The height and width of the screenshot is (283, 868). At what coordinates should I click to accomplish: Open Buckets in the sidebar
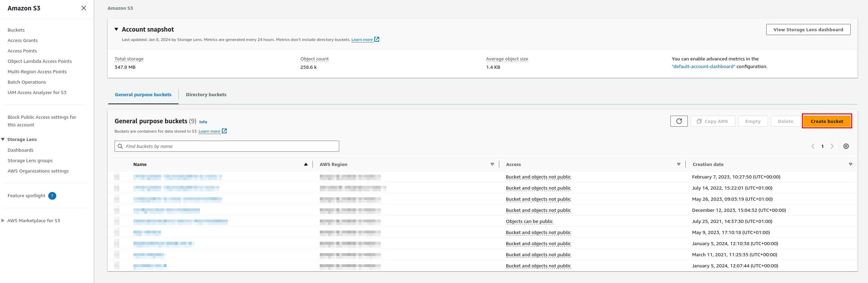[16, 30]
